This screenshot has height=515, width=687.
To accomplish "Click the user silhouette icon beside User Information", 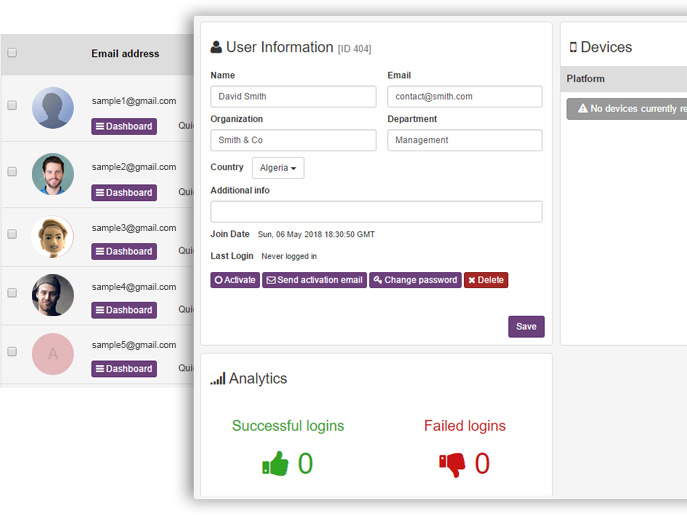I will [x=216, y=47].
